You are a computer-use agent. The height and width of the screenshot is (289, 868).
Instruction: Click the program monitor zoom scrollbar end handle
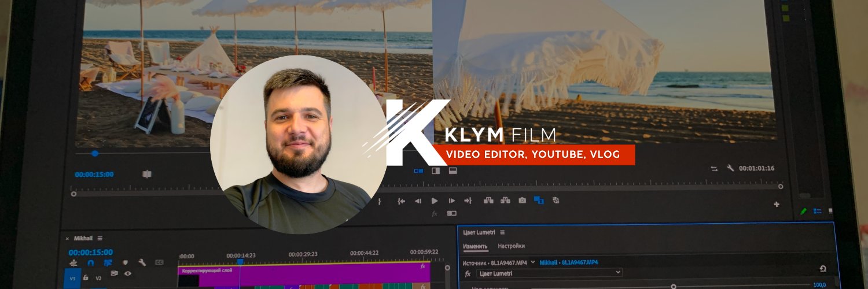[781, 187]
